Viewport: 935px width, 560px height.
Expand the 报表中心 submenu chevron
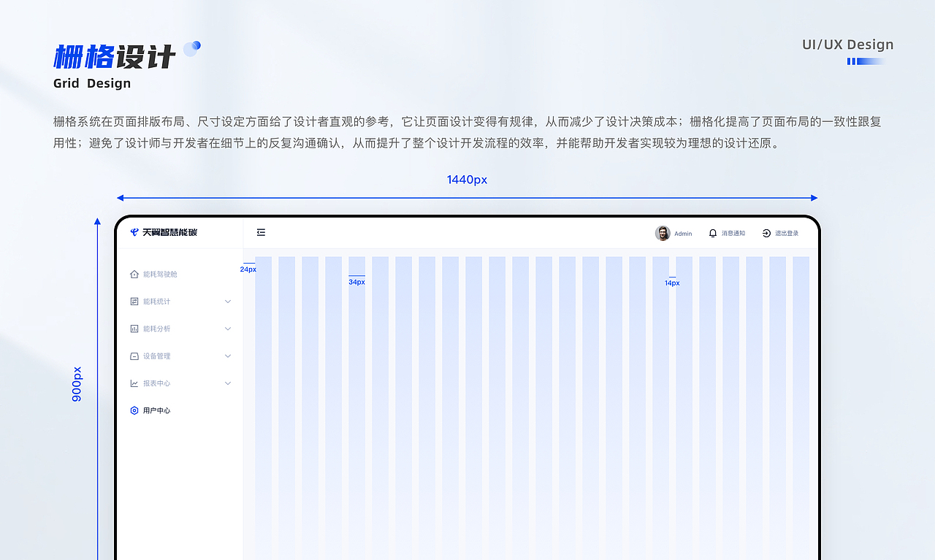click(228, 383)
